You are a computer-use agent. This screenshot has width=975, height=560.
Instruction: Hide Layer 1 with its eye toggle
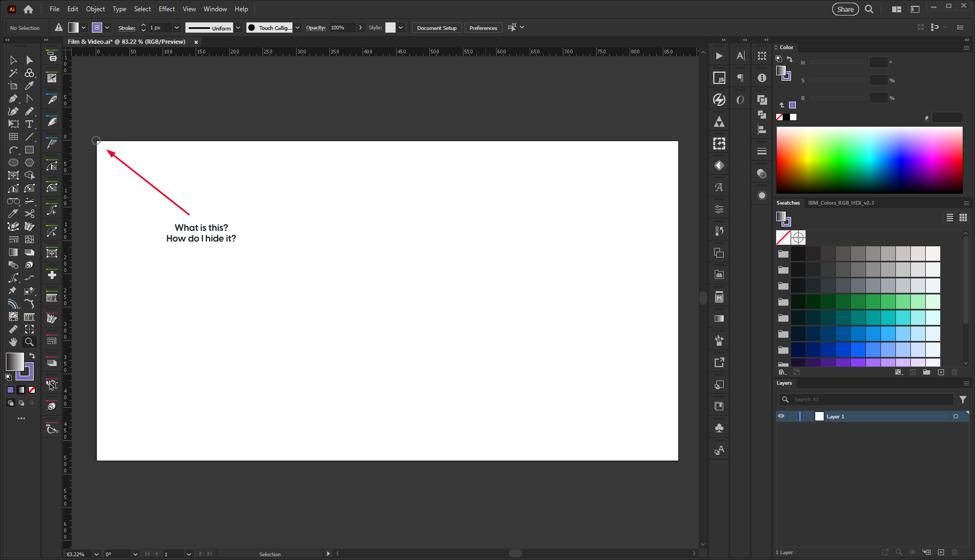click(782, 416)
